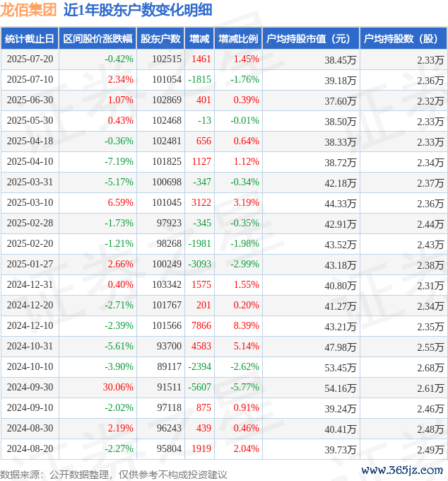448x481 pixels.
Task: Click the 增减 column header
Action: [x=199, y=39]
